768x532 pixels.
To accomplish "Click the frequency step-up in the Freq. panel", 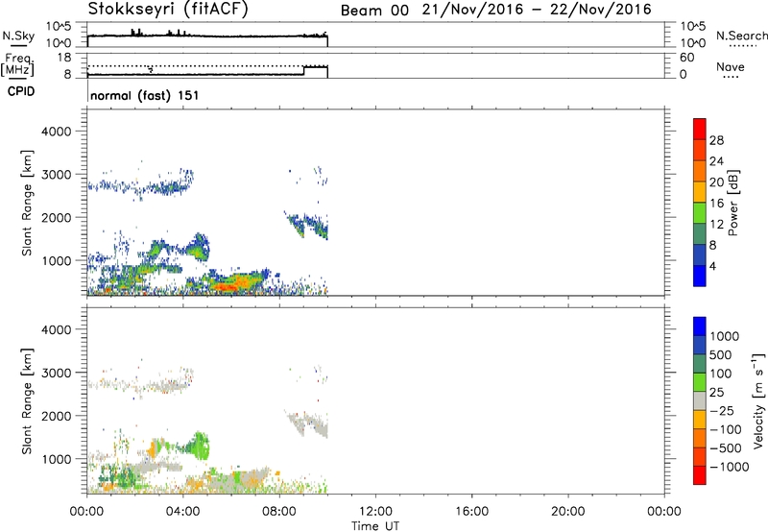I will 303,70.
